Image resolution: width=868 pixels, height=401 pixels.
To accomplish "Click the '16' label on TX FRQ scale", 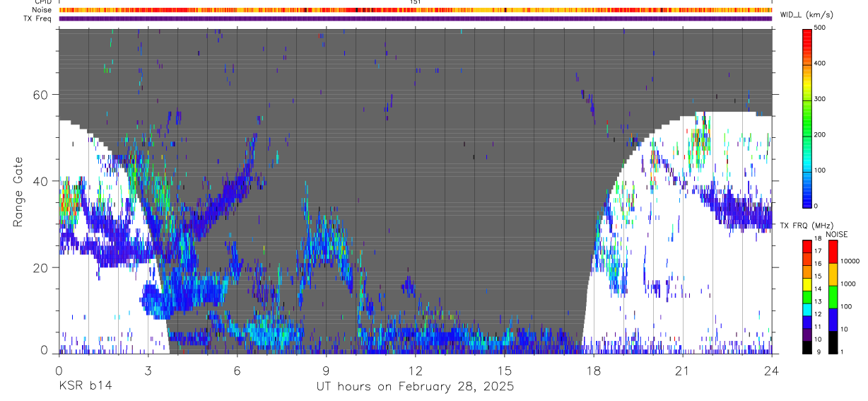I will tap(818, 264).
